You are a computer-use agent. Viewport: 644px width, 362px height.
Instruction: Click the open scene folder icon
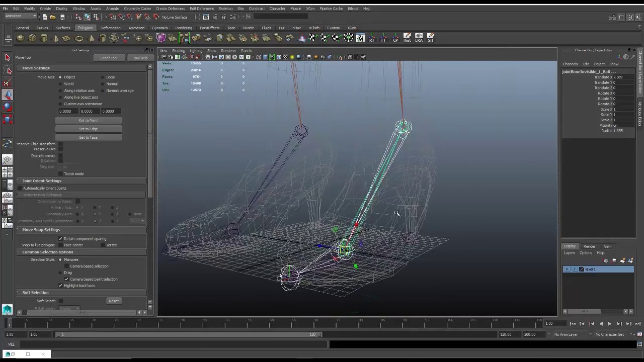53,17
